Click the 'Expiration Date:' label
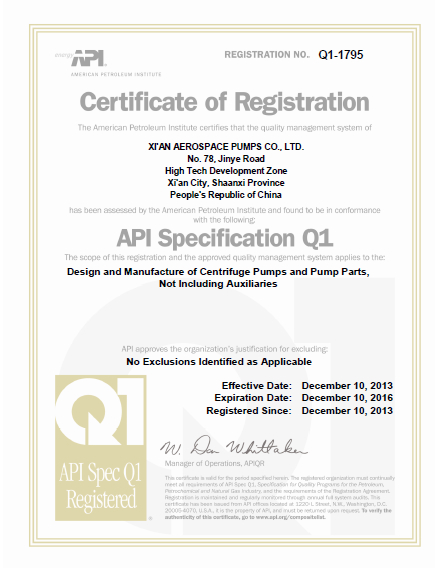This screenshot has height=568, width=435. coord(253,398)
